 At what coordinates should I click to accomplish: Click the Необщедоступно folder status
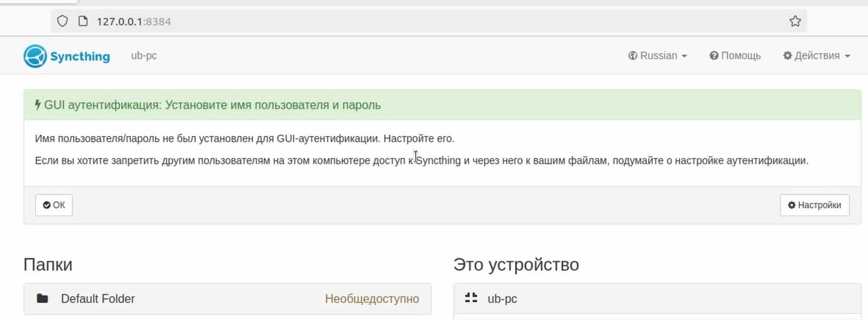coord(372,299)
